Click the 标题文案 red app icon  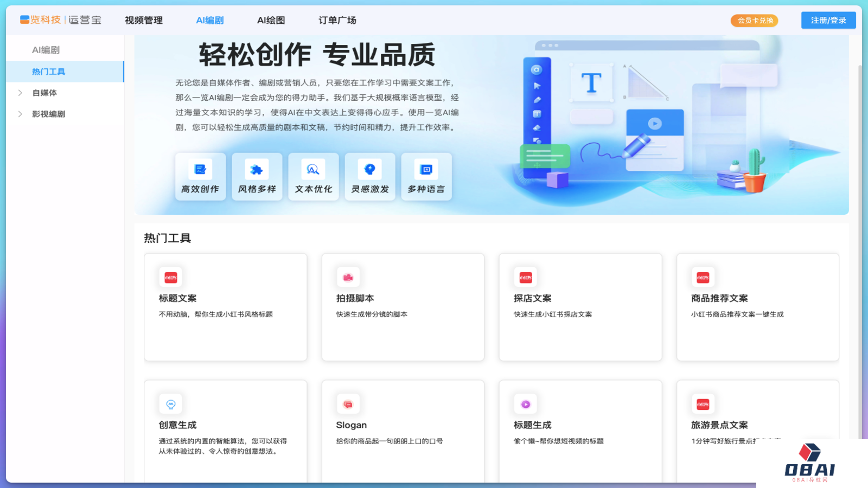[x=170, y=277]
